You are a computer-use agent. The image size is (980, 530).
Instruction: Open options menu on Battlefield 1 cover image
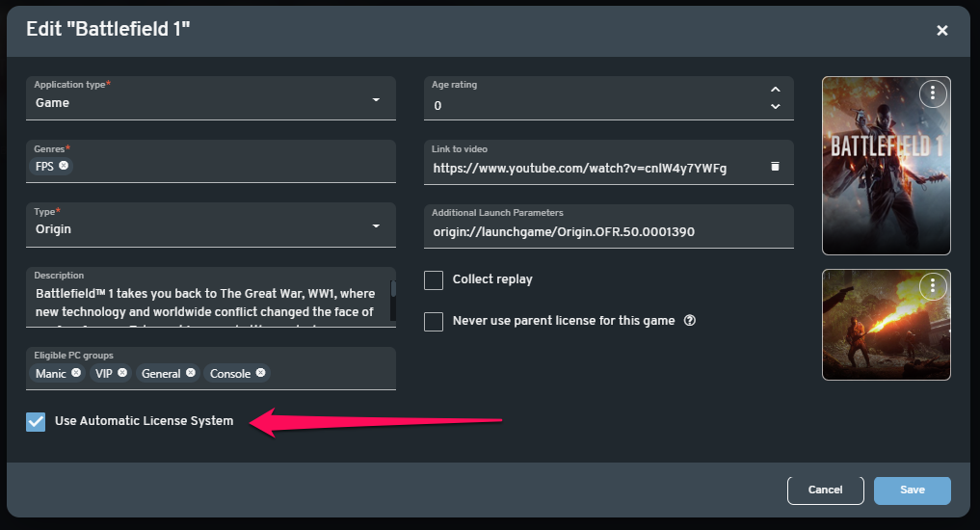(x=933, y=93)
